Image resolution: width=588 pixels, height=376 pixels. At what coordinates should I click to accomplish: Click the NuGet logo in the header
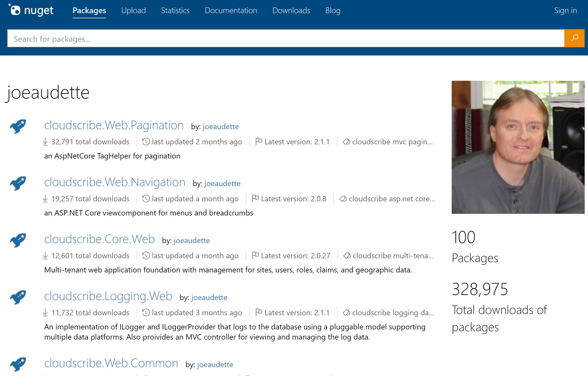pyautogui.click(x=31, y=10)
